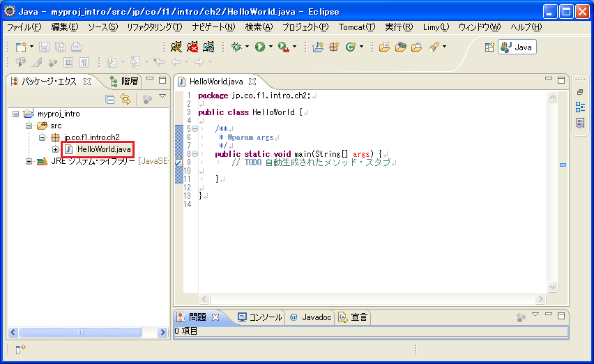Close the HelloWorld.java editor tab
The width and height of the screenshot is (594, 364).
click(x=252, y=82)
